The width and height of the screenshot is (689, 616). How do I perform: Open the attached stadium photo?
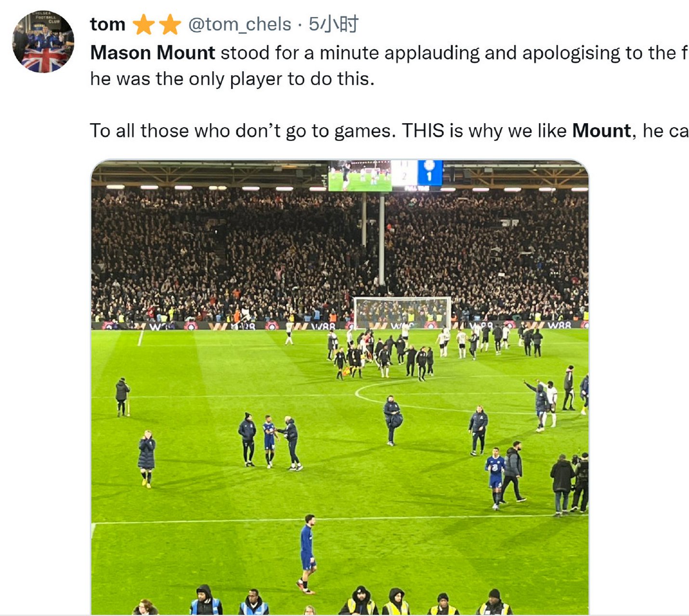click(x=339, y=387)
